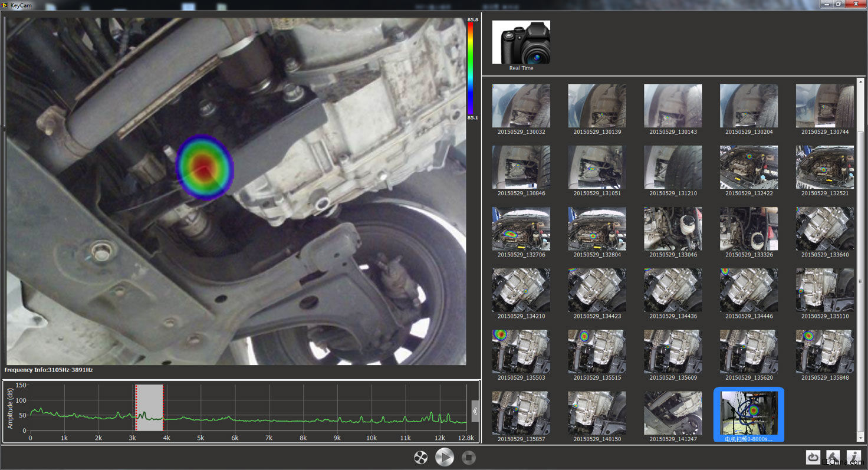Click the Real Time camera icon
This screenshot has width=868, height=470.
click(x=521, y=42)
